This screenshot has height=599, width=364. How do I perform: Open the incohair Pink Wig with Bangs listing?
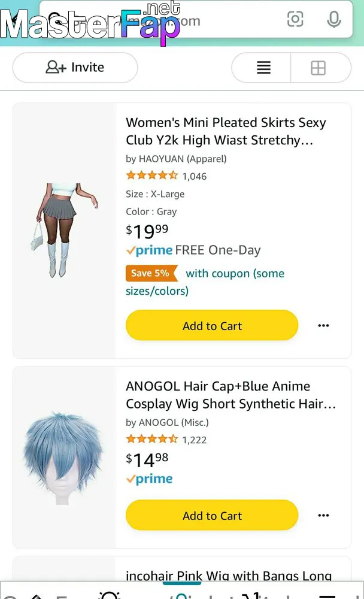229,575
